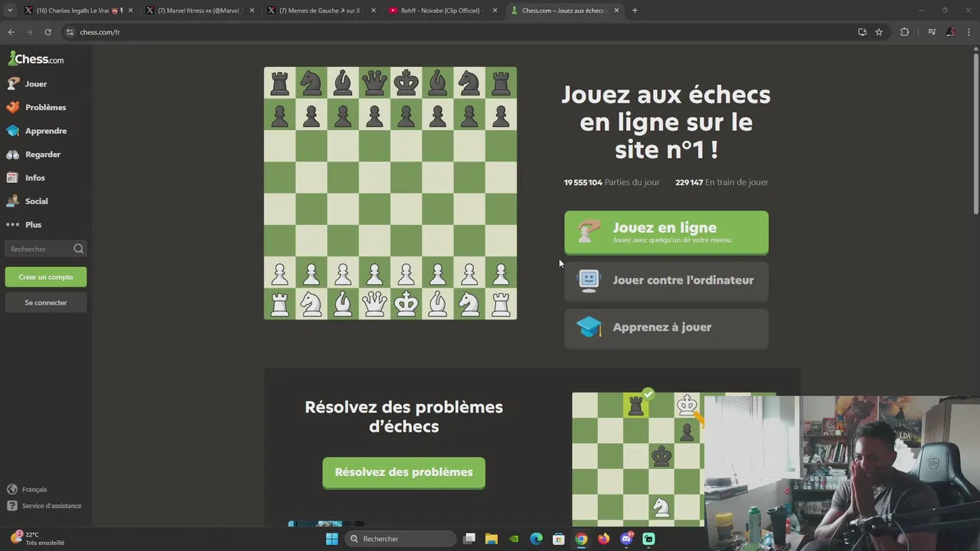980x551 pixels.
Task: Open Microsoft Store from the taskbar
Action: tap(559, 539)
